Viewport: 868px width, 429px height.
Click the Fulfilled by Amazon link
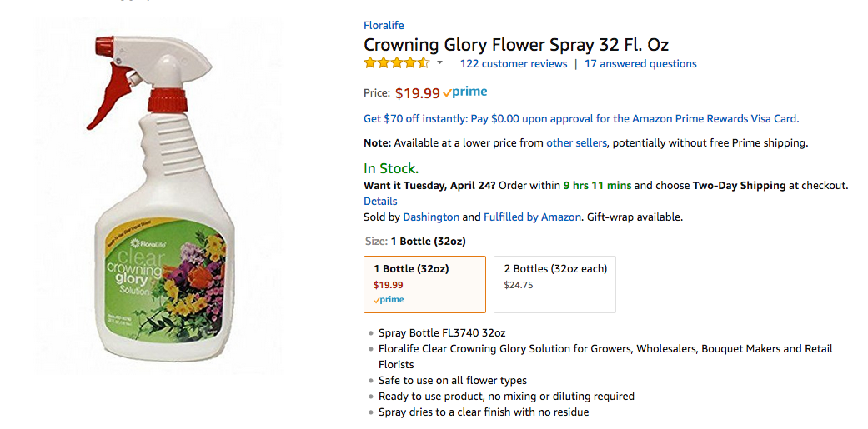click(532, 217)
